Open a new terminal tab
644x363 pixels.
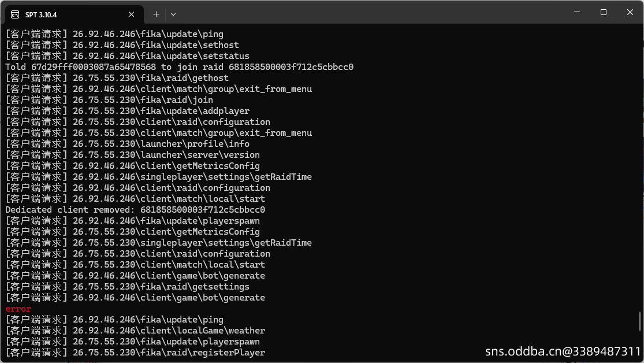point(156,14)
